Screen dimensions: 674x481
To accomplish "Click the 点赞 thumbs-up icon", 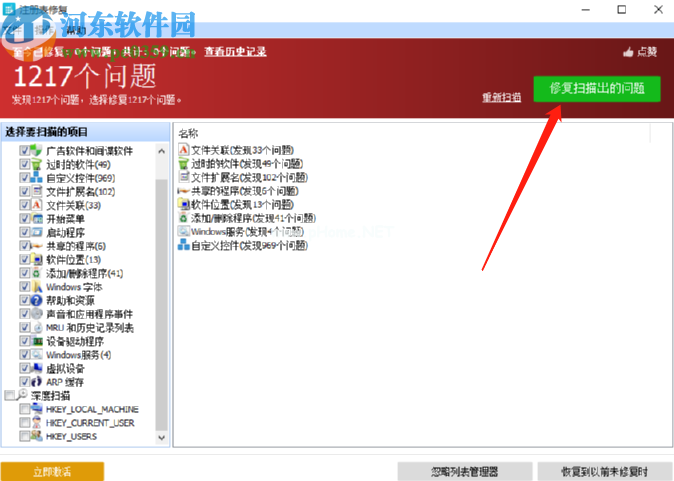I will [x=628, y=52].
